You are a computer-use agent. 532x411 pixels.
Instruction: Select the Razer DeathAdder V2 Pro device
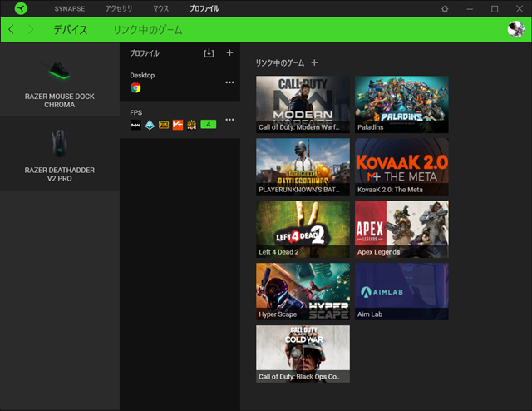(60, 154)
